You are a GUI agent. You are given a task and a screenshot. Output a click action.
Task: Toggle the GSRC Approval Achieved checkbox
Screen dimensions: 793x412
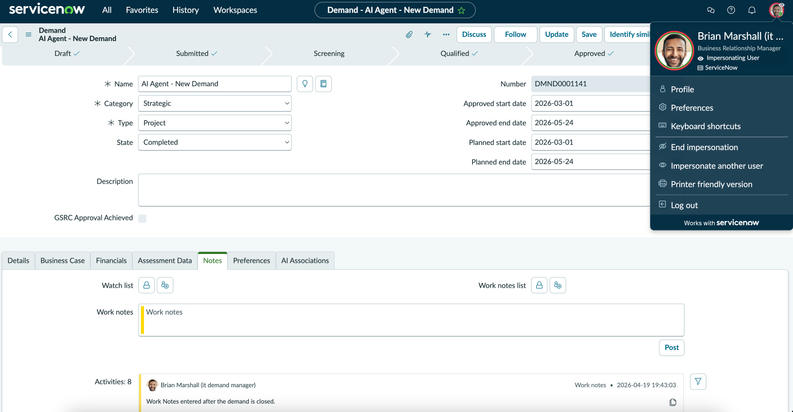(142, 218)
